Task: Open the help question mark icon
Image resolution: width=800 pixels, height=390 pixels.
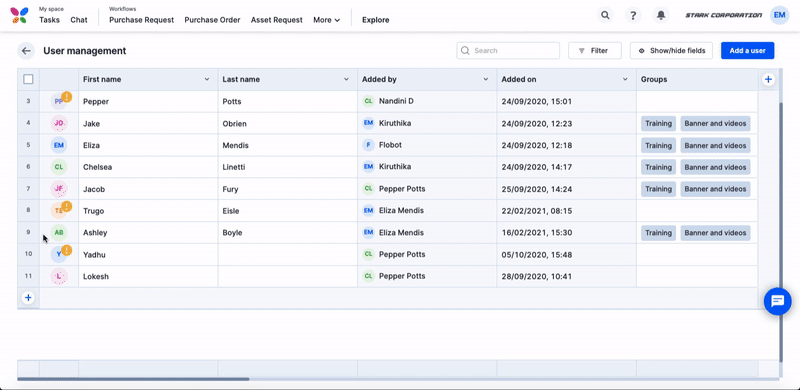Action: pos(633,15)
